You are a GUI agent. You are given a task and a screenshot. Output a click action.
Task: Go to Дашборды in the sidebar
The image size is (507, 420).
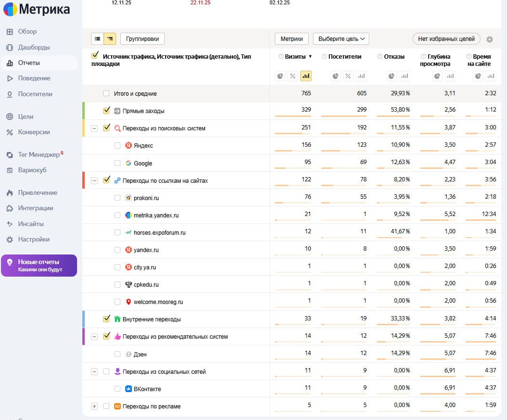[34, 47]
